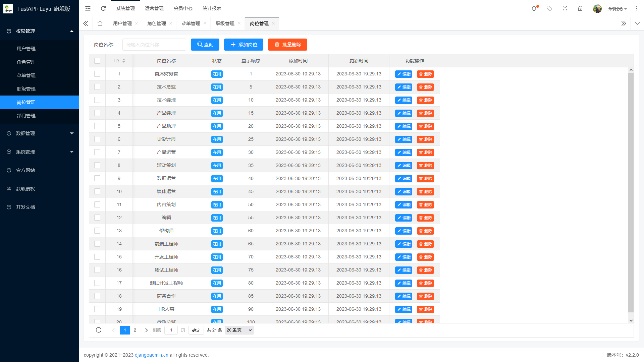The width and height of the screenshot is (644, 362).
Task: Open the djangoadmin.cn footer link
Action: point(151,355)
